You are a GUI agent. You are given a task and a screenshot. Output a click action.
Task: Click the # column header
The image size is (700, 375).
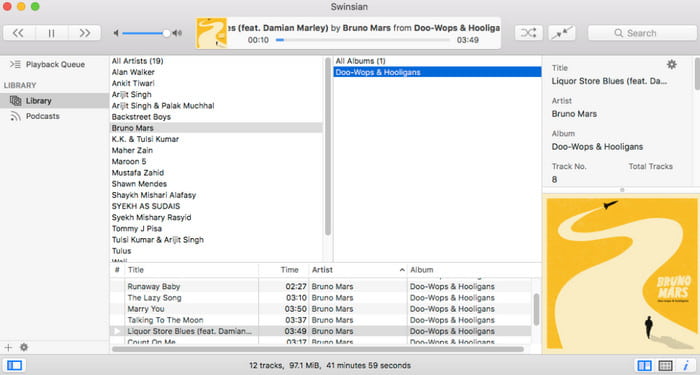tap(117, 270)
